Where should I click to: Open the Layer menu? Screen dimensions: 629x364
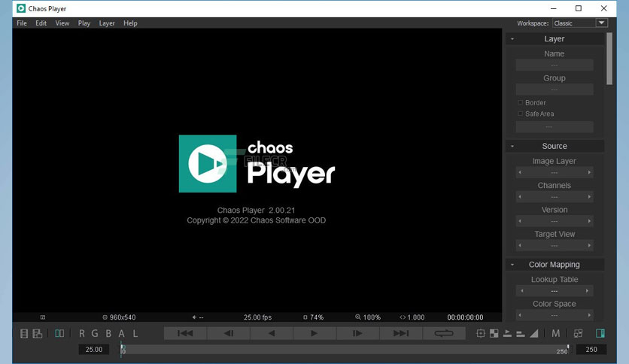coord(107,23)
